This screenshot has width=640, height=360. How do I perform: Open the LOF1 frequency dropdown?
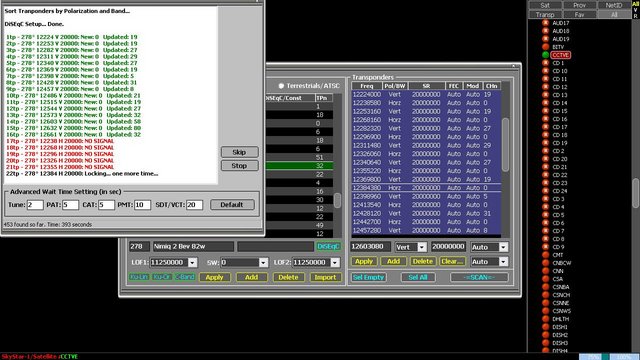[x=193, y=262]
